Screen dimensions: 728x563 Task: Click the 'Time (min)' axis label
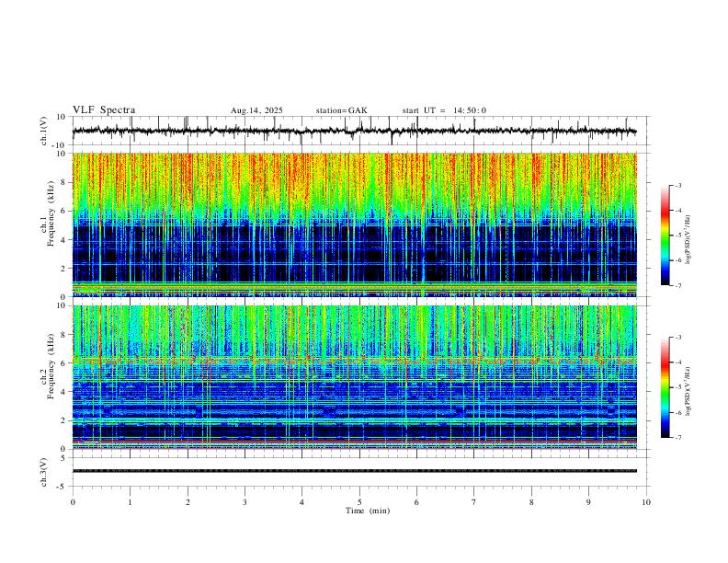click(x=368, y=511)
